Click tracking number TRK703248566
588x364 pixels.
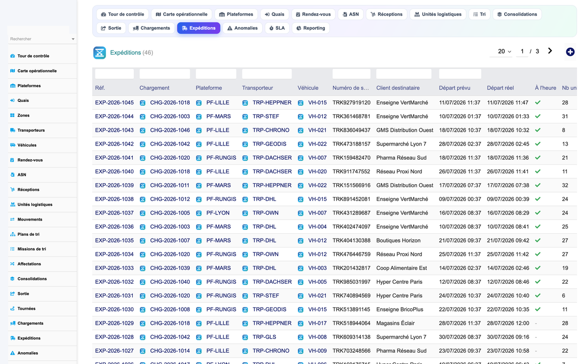351,351
